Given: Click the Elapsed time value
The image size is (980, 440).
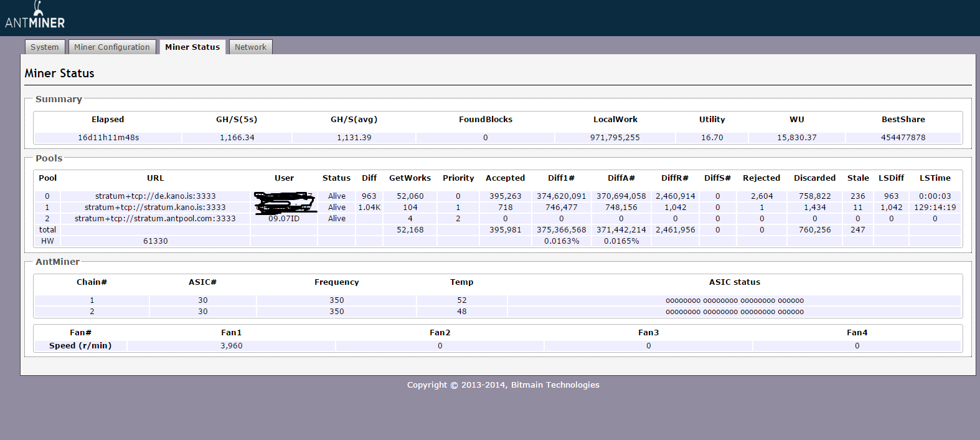Looking at the screenshot, I should pyautogui.click(x=108, y=138).
